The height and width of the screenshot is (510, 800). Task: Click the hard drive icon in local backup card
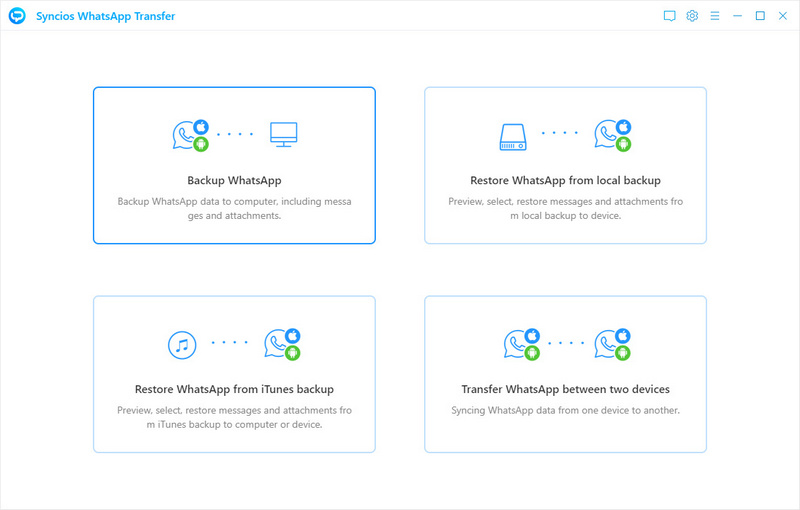click(513, 137)
